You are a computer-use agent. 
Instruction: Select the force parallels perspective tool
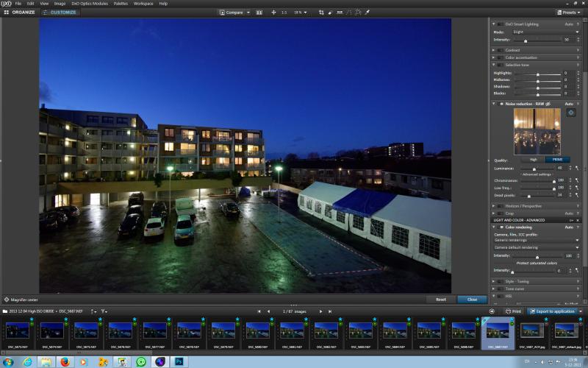[x=349, y=13]
